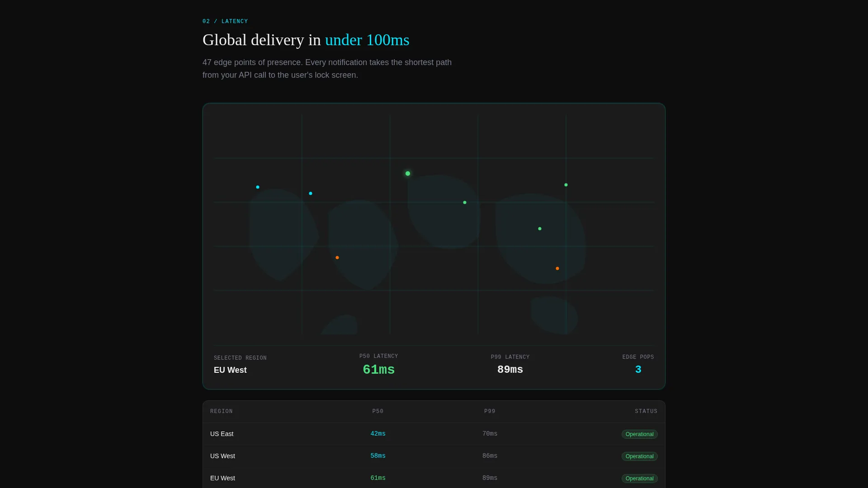
Task: Click the cyan 'under 100ms' heading text
Action: click(x=367, y=40)
